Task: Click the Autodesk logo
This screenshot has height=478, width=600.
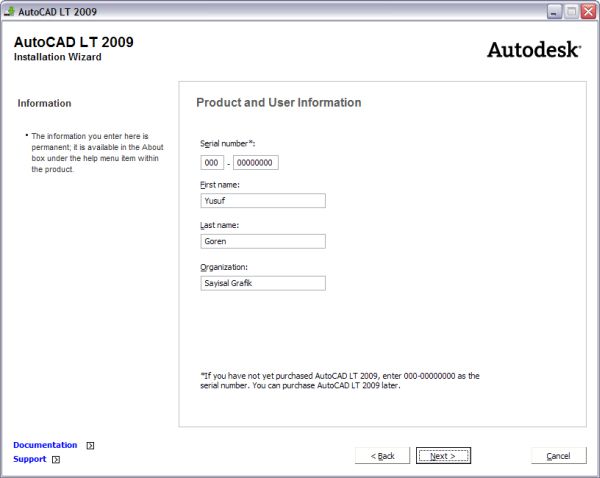Action: pyautogui.click(x=534, y=50)
